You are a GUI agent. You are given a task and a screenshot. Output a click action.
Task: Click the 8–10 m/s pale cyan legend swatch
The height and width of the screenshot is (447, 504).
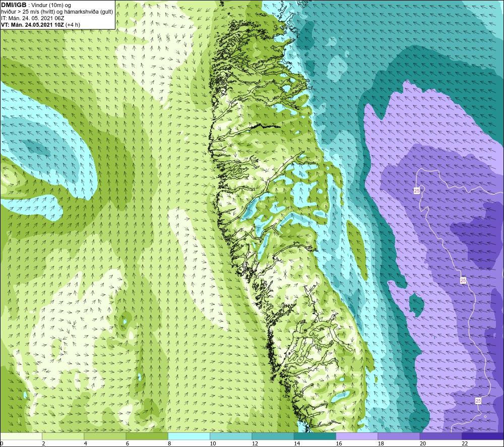189,436
